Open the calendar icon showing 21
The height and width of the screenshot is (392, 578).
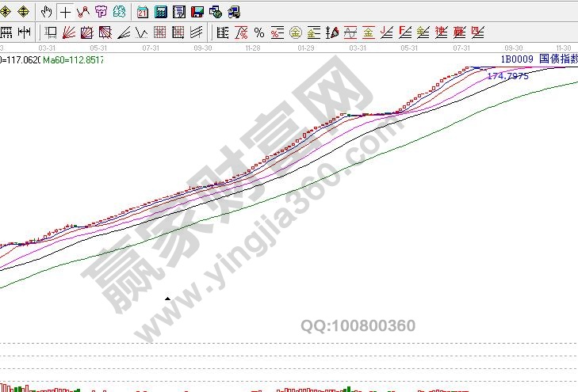(142, 12)
